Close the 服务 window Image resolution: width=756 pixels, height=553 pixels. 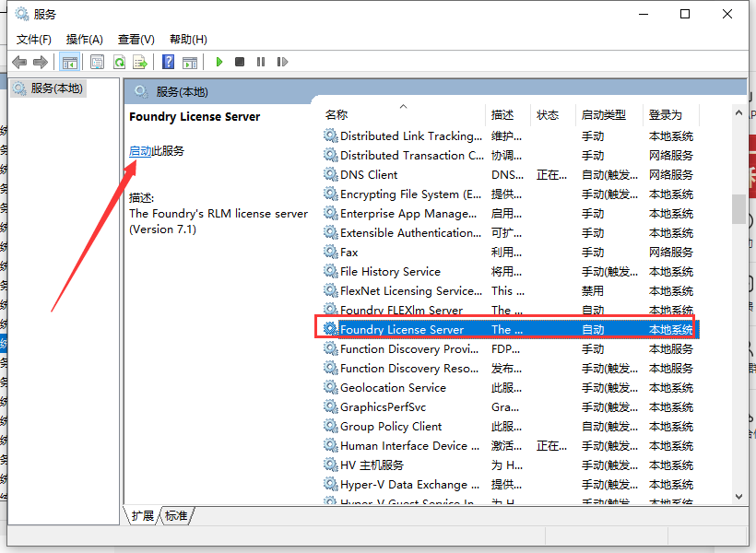(x=727, y=14)
